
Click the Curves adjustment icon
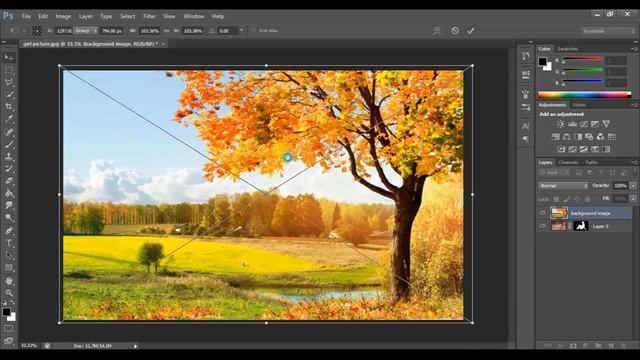coord(584,124)
